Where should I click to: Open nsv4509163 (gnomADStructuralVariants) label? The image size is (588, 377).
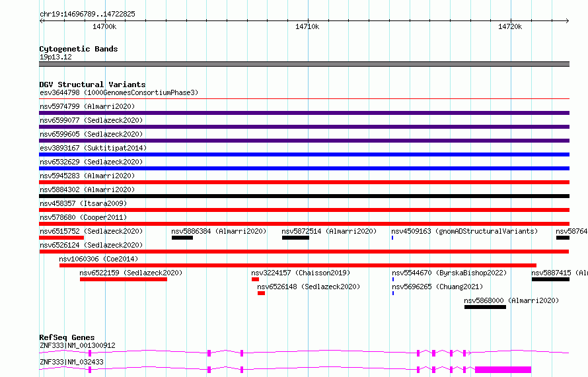(x=464, y=231)
